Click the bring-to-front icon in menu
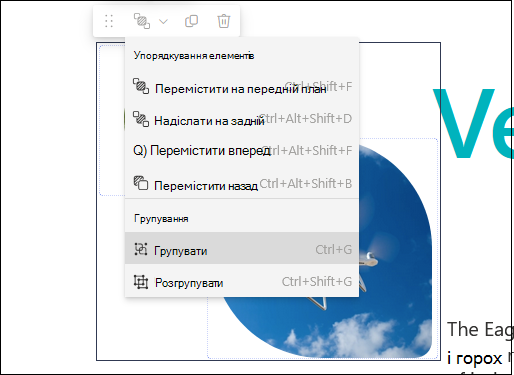 point(141,86)
